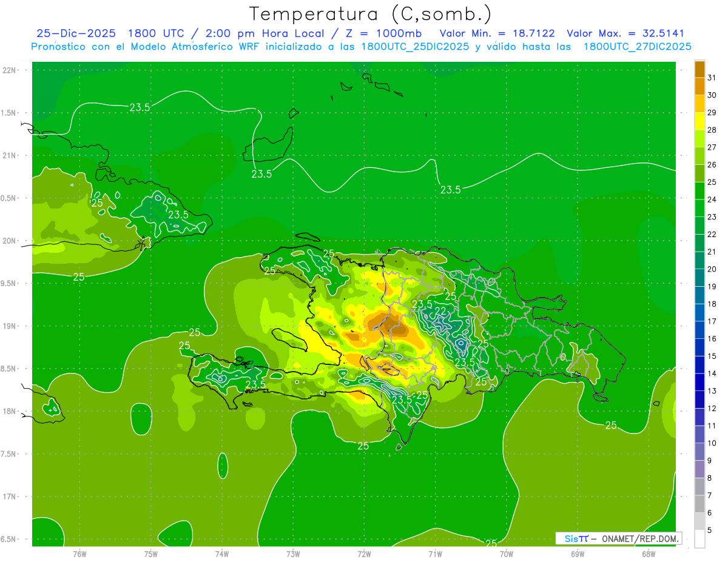Click the '22N' latitude axis label
Viewport: 728px width, 562px height.
click(x=10, y=70)
